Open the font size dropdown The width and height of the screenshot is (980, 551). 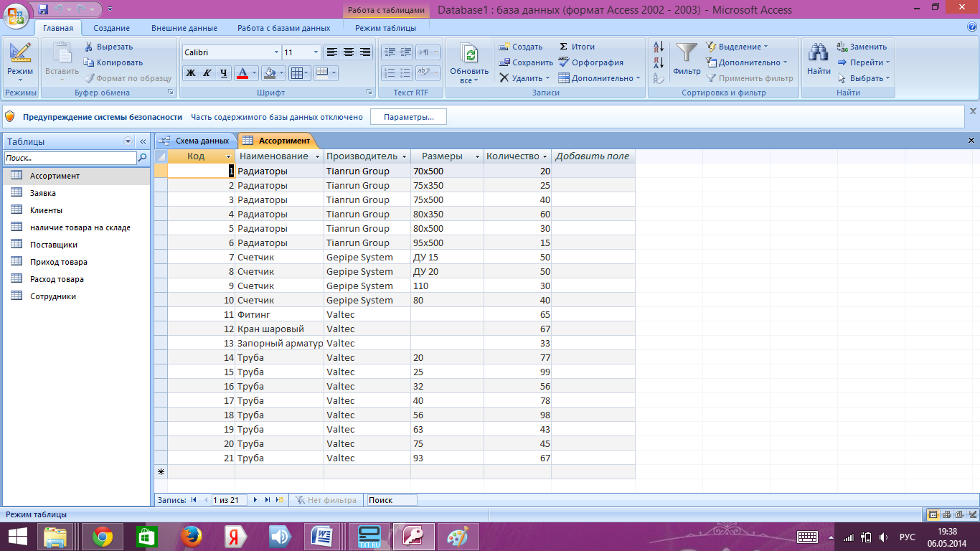click(316, 52)
